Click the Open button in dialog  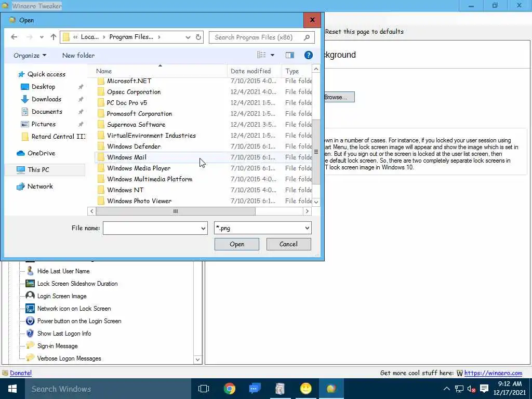[x=237, y=244]
